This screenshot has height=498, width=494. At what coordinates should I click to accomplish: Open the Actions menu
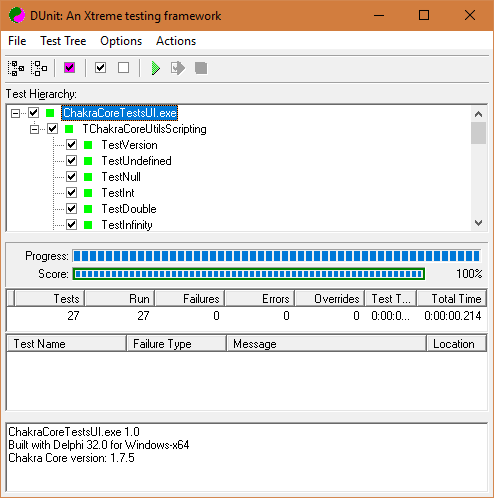point(176,41)
